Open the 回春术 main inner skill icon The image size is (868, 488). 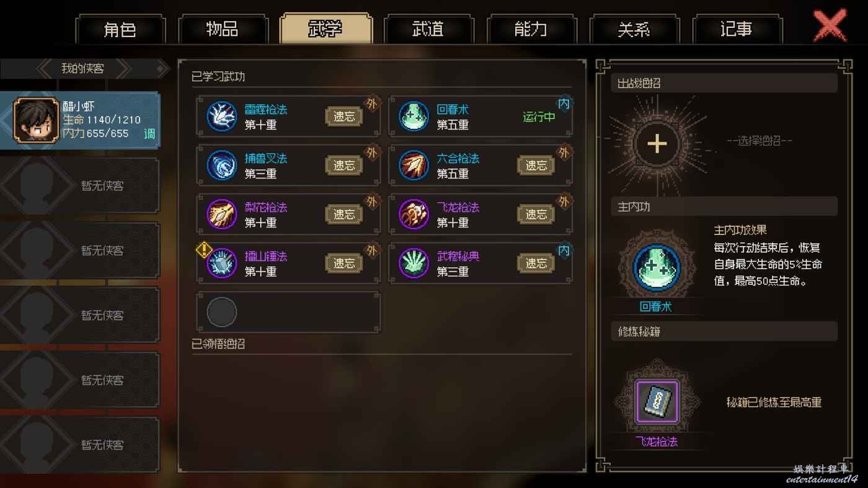(657, 268)
